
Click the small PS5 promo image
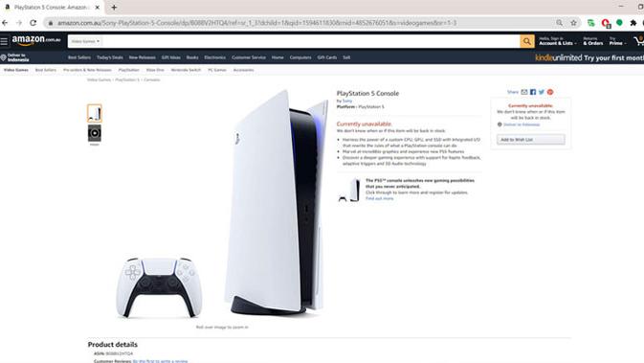click(349, 191)
